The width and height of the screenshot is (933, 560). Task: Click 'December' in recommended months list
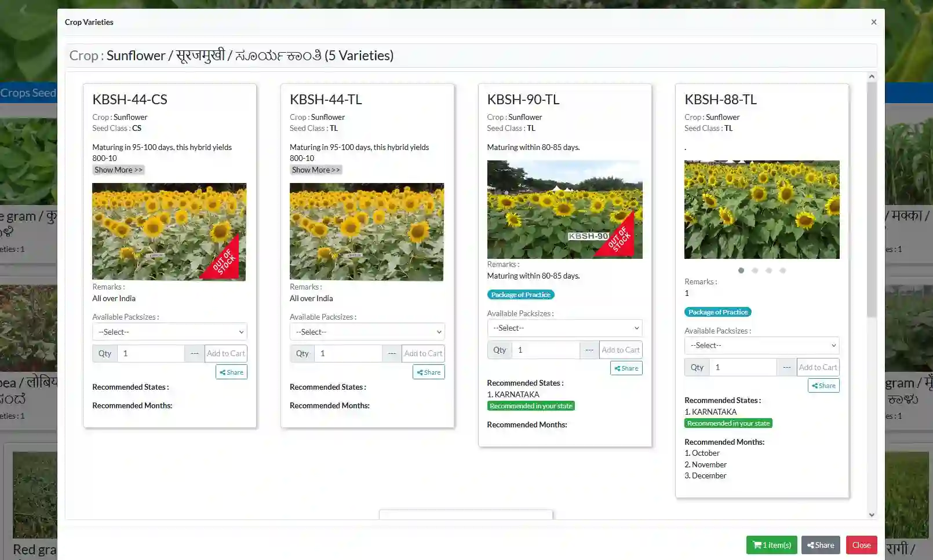(709, 475)
